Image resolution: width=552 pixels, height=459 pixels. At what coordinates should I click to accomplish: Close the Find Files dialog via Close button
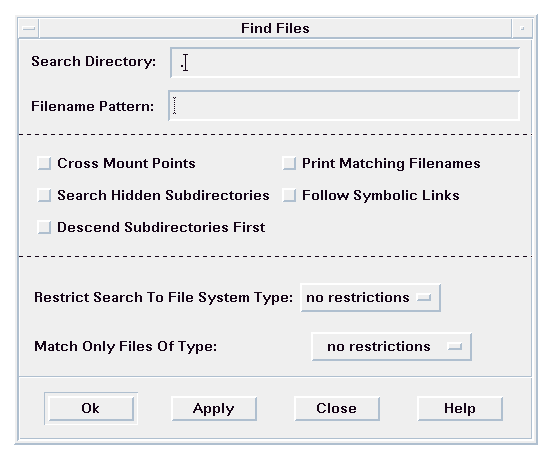click(337, 409)
